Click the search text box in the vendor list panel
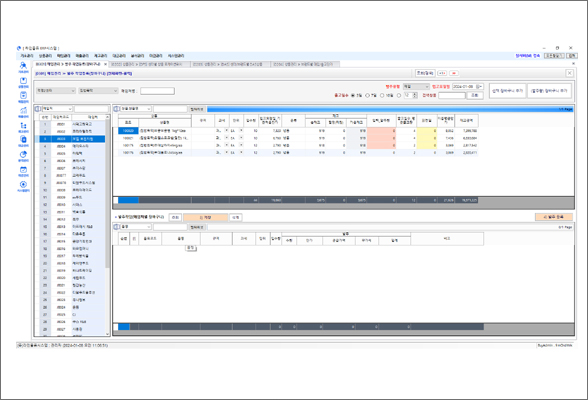The width and height of the screenshot is (588, 400). (91, 109)
